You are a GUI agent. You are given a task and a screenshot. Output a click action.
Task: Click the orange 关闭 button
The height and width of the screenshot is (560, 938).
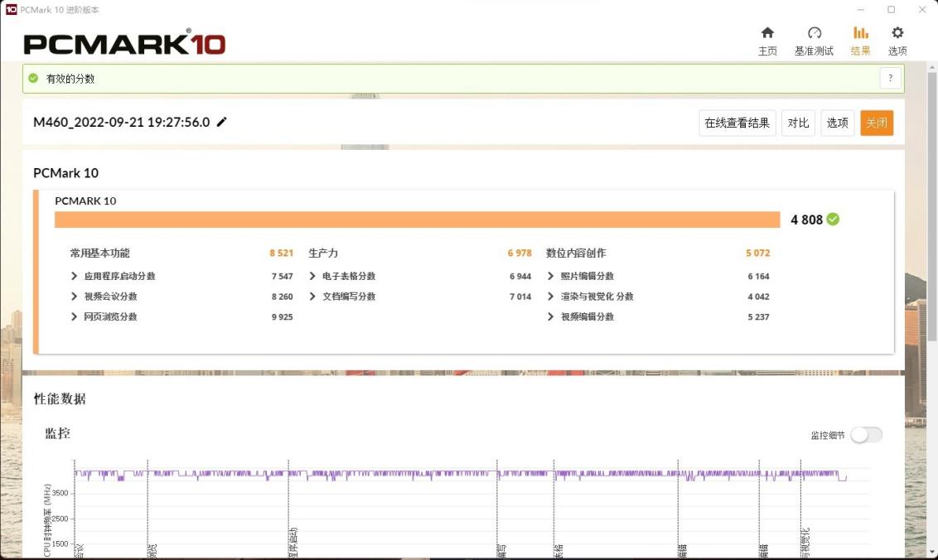point(877,123)
